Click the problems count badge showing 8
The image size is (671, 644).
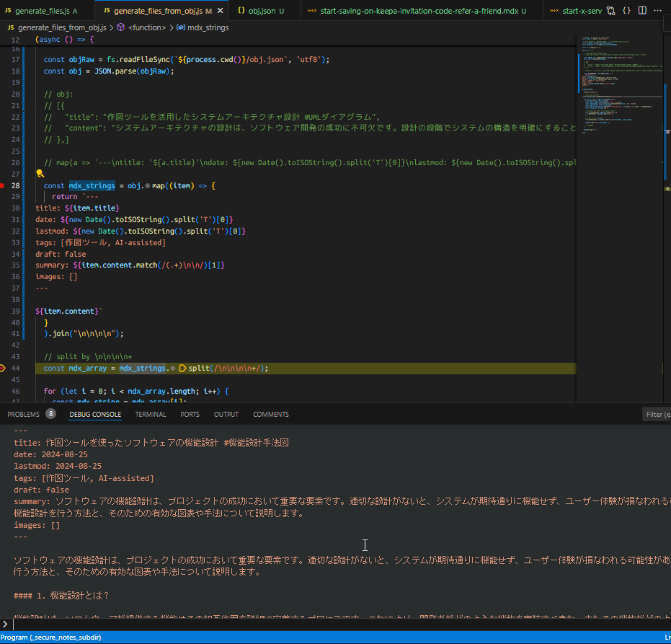(50, 414)
